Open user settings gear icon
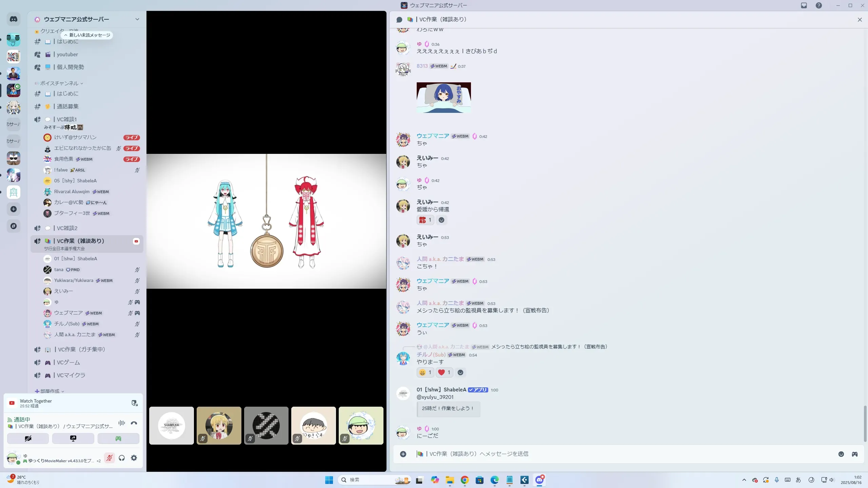The height and width of the screenshot is (488, 868). pyautogui.click(x=134, y=458)
